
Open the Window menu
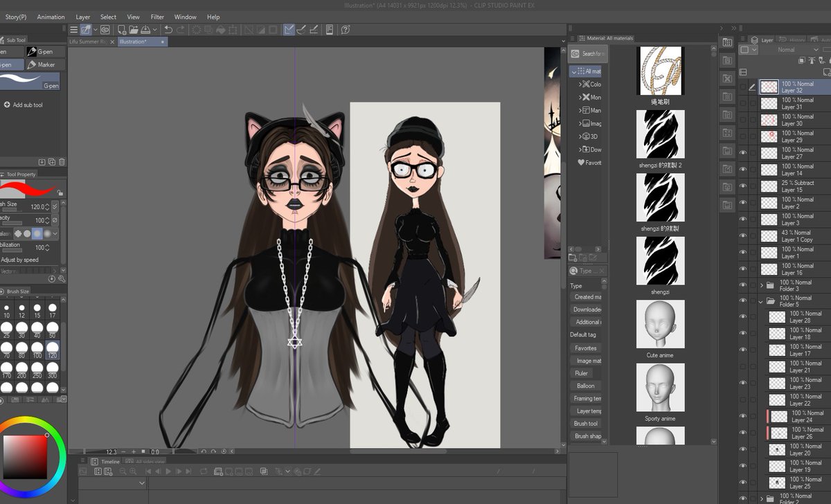[x=185, y=17]
